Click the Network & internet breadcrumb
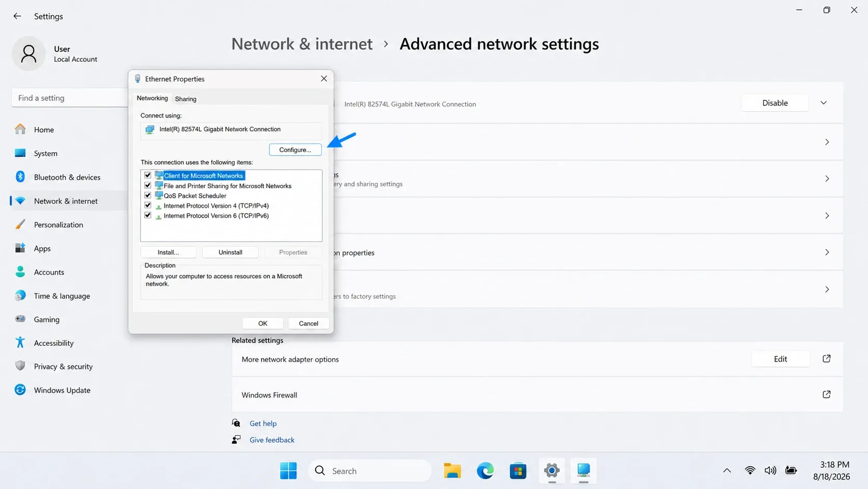This screenshot has height=489, width=868. point(302,44)
